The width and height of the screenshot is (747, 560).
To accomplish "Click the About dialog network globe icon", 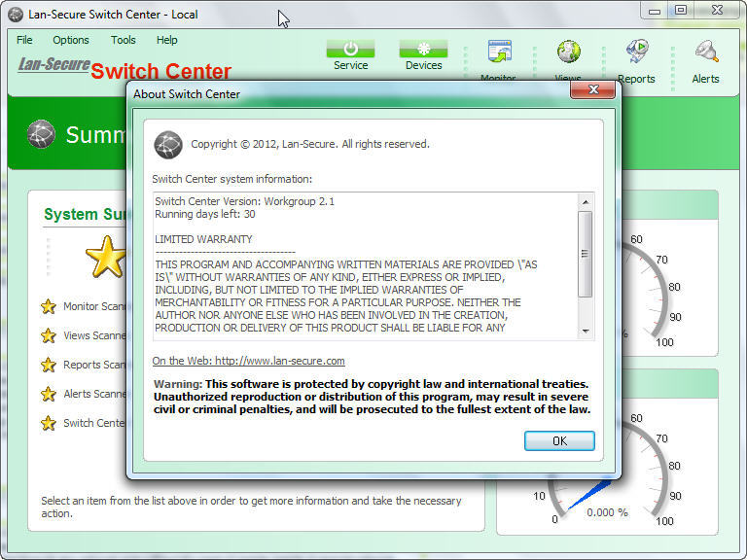I will (168, 145).
